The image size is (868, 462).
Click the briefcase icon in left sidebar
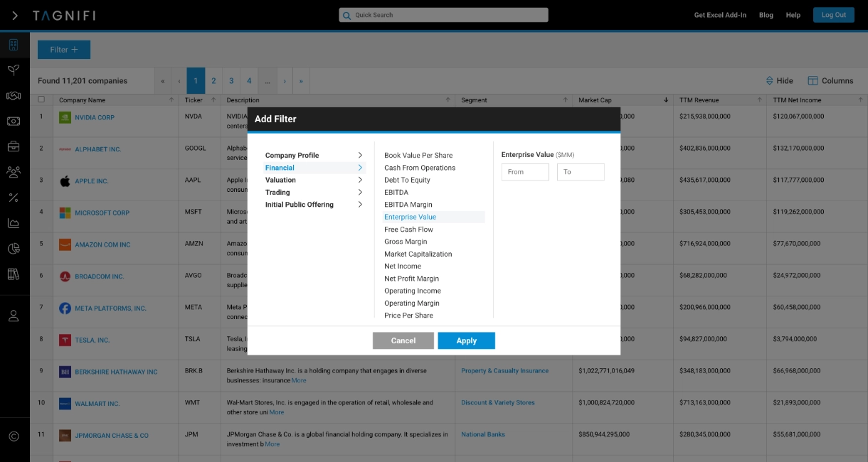pos(14,146)
